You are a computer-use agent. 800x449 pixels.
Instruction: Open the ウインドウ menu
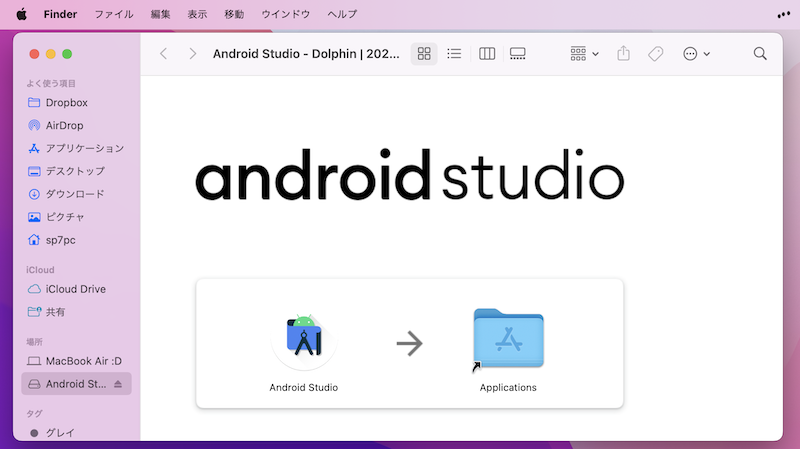[x=285, y=15]
